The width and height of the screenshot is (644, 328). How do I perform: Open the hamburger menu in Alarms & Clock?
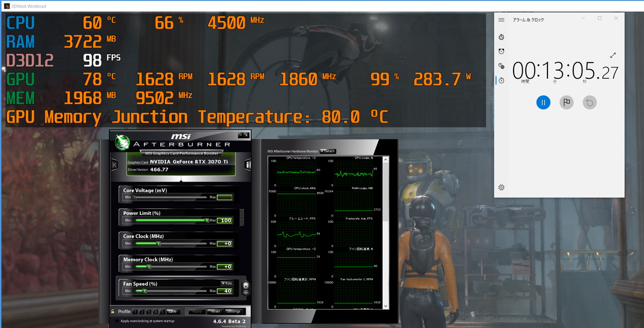(501, 20)
